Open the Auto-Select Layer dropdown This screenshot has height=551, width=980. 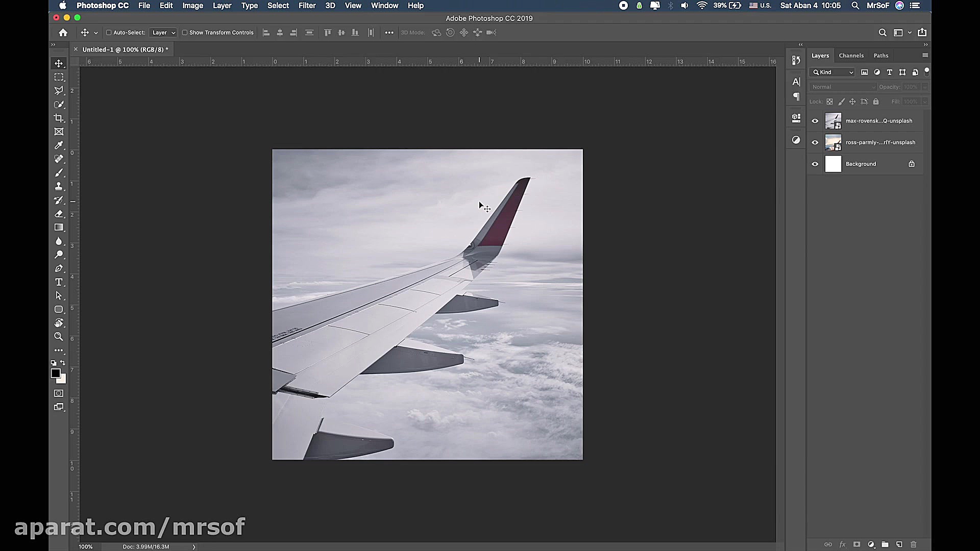click(x=163, y=33)
